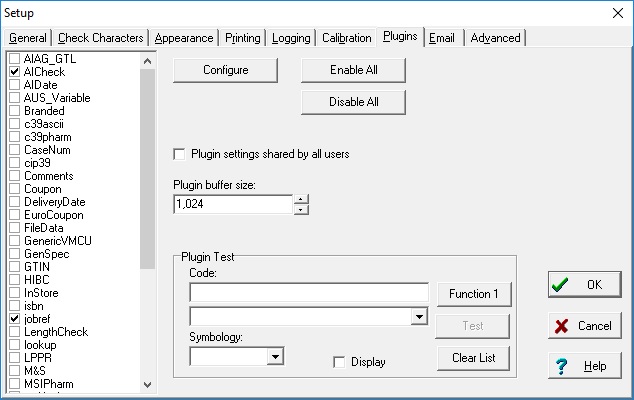This screenshot has width=634, height=400.
Task: Close the Setup dialog window
Action: tap(615, 12)
